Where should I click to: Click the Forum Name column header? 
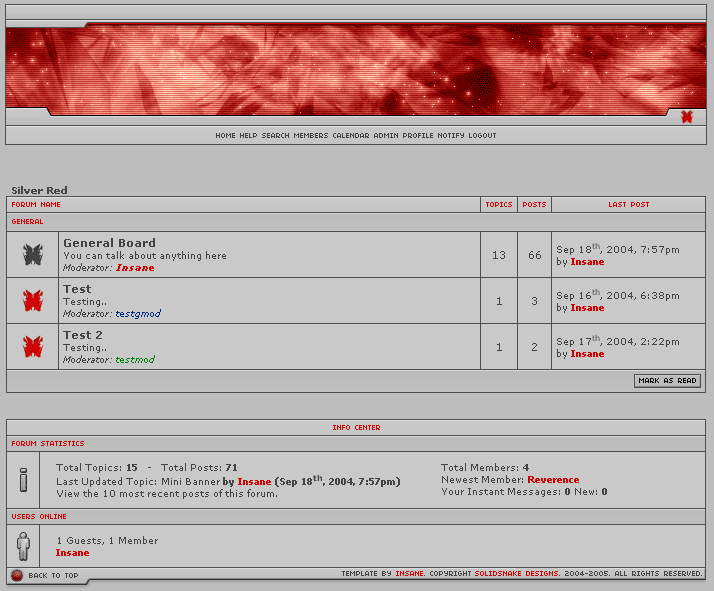[x=36, y=205]
